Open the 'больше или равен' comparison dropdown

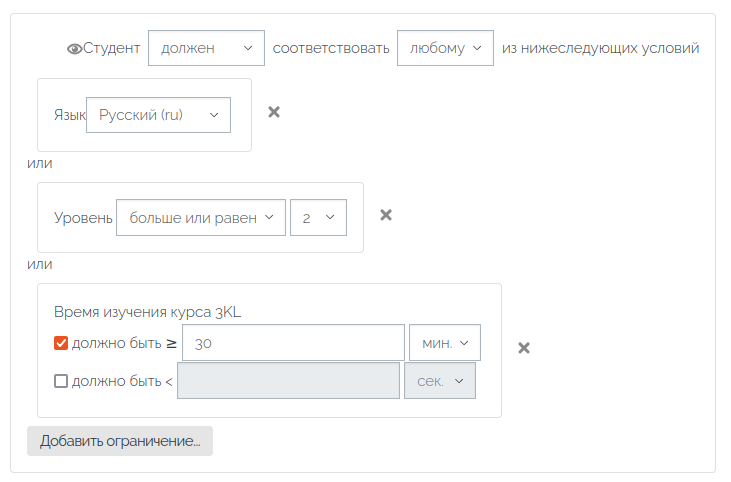[201, 218]
